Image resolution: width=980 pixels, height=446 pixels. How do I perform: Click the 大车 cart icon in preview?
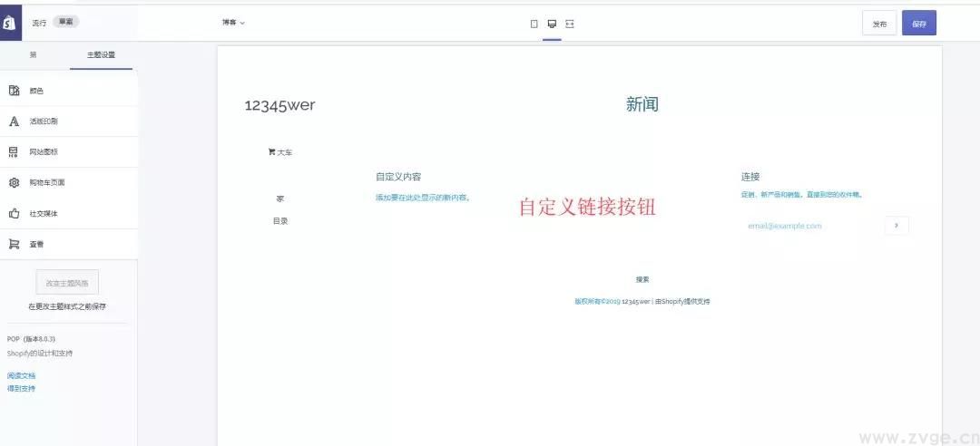tap(271, 152)
